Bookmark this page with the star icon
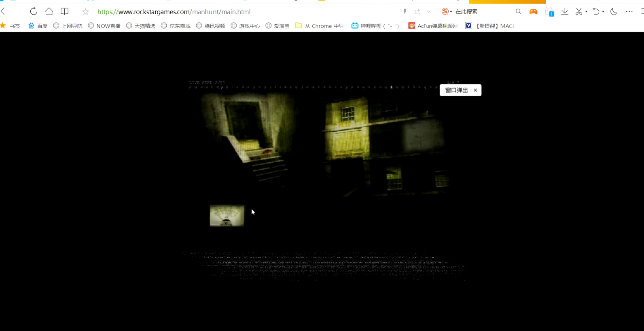 point(85,12)
